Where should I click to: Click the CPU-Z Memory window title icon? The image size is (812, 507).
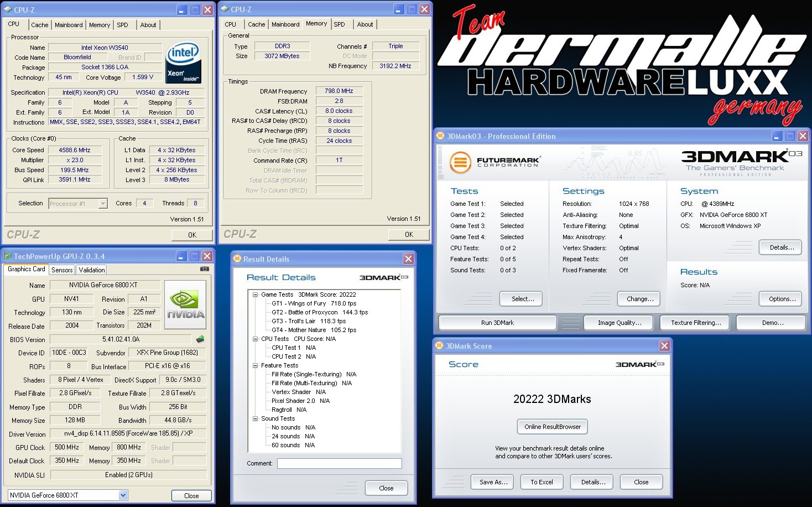click(x=225, y=9)
